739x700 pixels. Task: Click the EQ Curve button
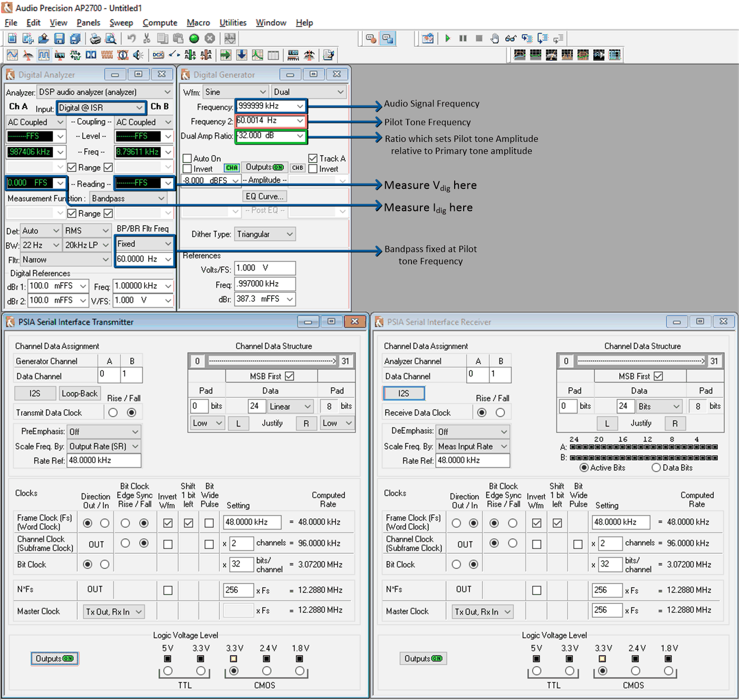264,196
